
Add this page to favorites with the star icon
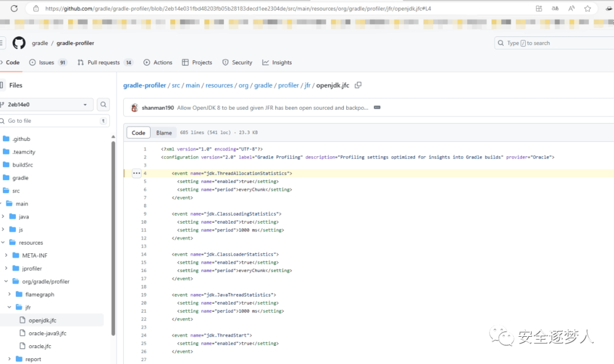[587, 8]
